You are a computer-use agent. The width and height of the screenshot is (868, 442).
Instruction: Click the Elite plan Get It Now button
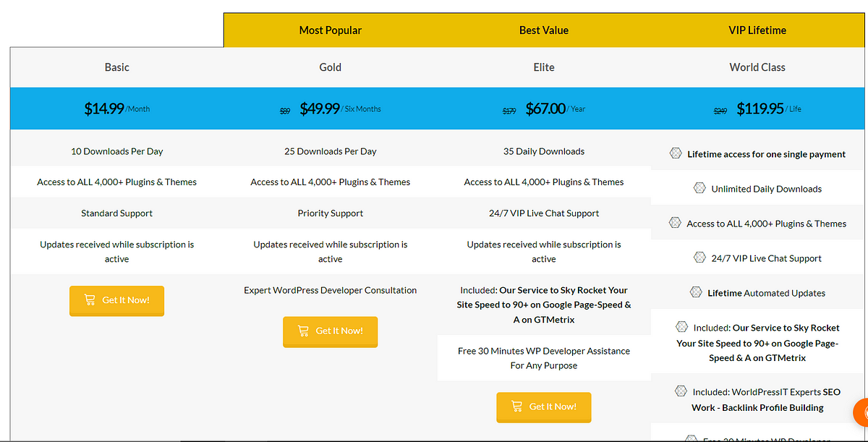click(x=543, y=407)
